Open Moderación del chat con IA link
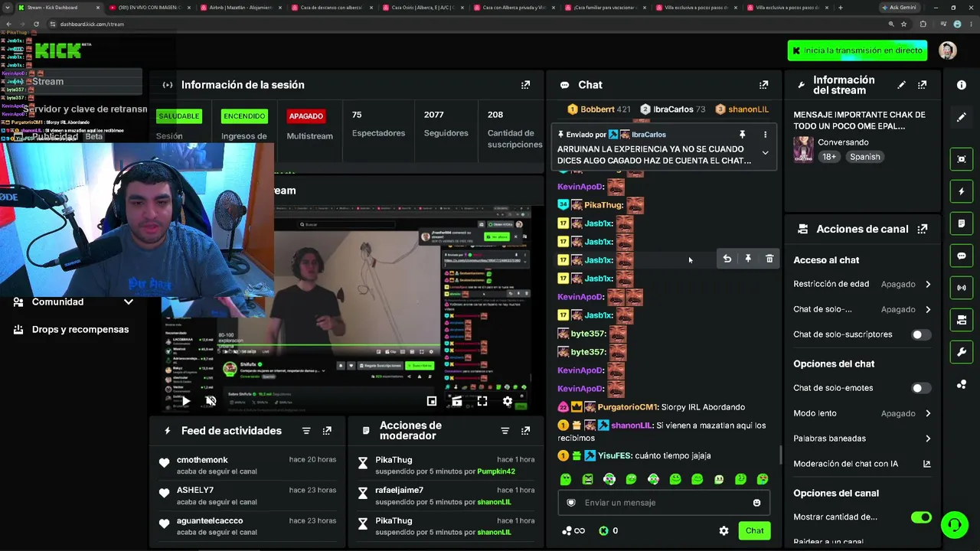Screen dimensions: 980x551 tap(862, 464)
